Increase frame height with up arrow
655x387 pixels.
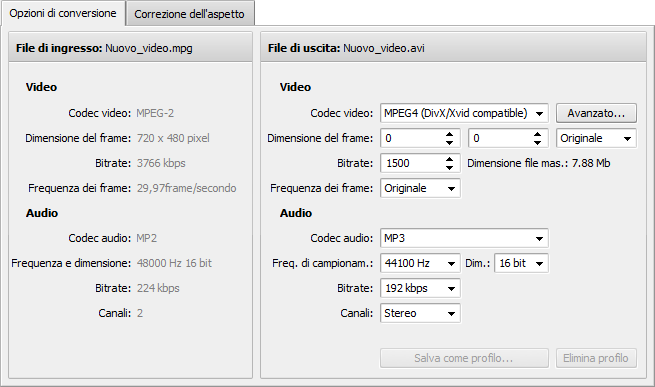[538, 135]
